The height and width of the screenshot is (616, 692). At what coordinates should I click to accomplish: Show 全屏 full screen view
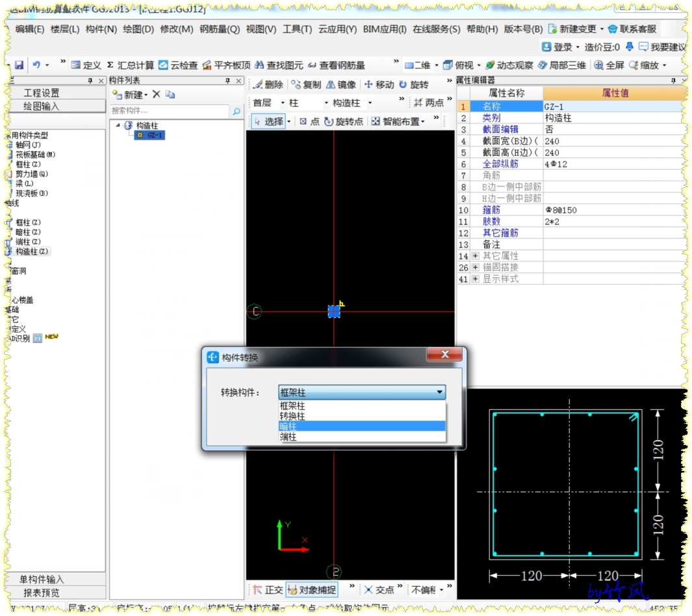pyautogui.click(x=609, y=65)
